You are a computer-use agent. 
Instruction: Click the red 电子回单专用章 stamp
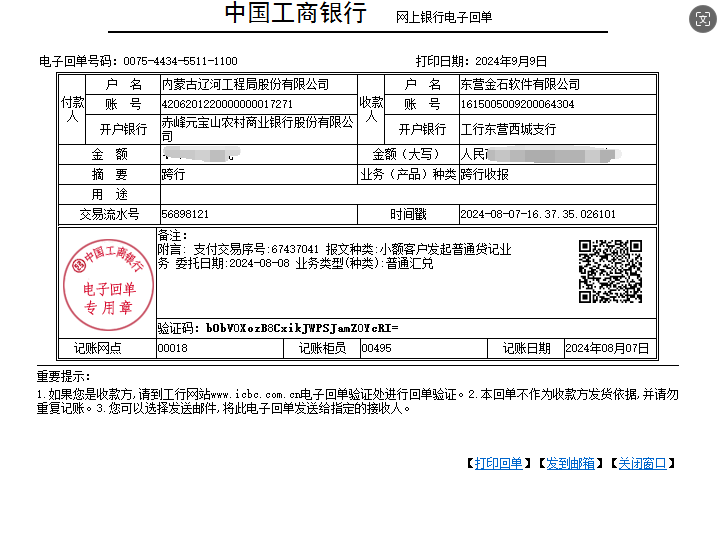click(109, 285)
